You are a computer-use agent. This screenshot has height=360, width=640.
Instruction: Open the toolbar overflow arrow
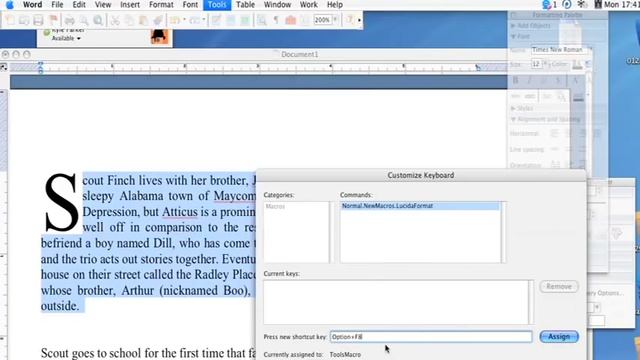coord(360,20)
